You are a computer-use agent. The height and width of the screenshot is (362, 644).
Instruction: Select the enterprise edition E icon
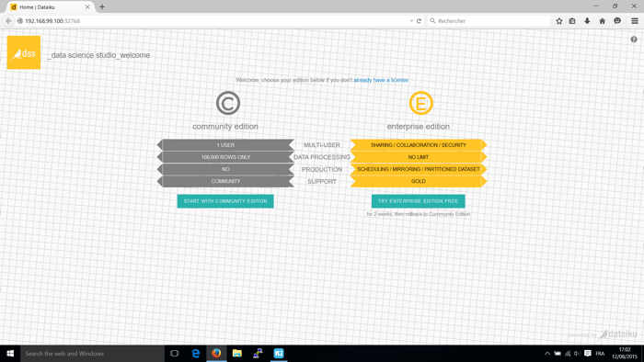pyautogui.click(x=421, y=103)
